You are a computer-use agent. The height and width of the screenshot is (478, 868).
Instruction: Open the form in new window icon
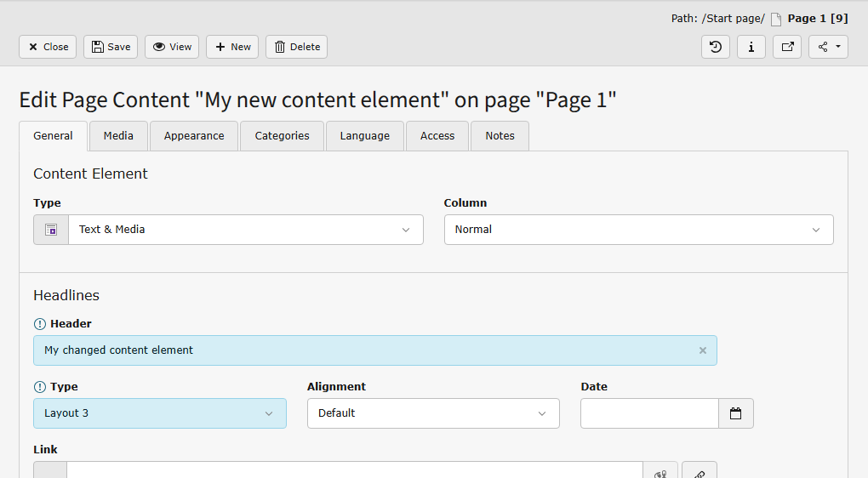click(x=787, y=47)
